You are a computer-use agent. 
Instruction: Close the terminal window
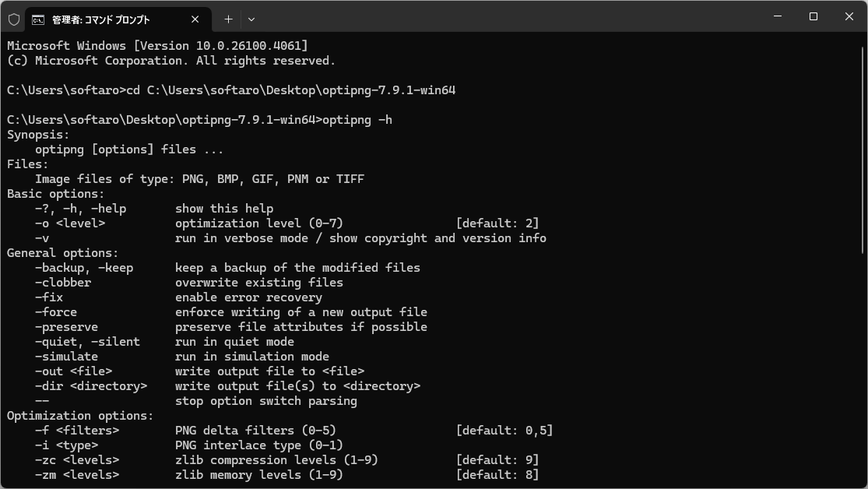tap(849, 16)
